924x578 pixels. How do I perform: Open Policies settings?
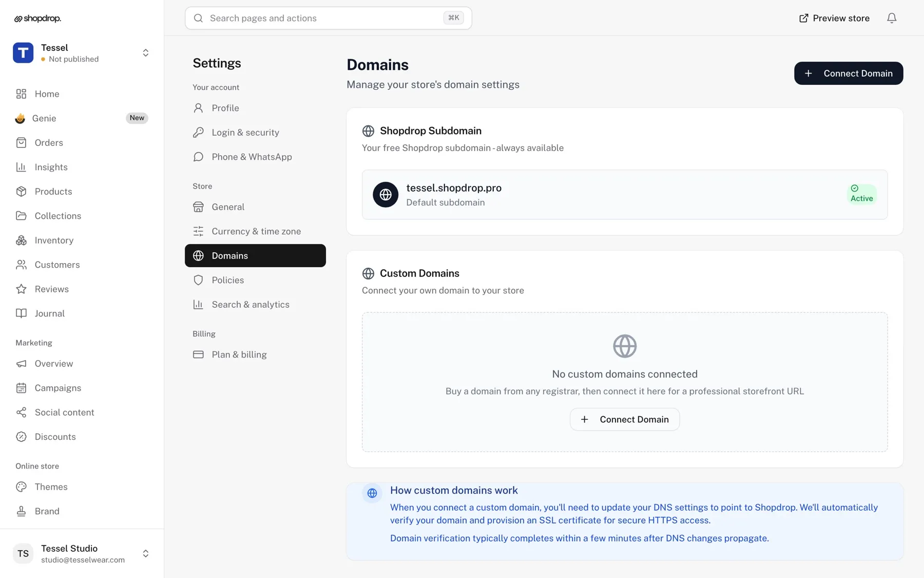255,280
